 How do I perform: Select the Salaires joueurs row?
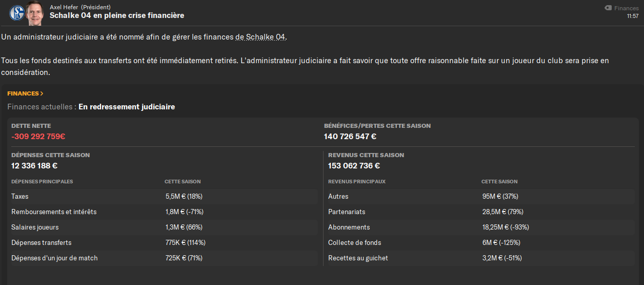(164, 227)
